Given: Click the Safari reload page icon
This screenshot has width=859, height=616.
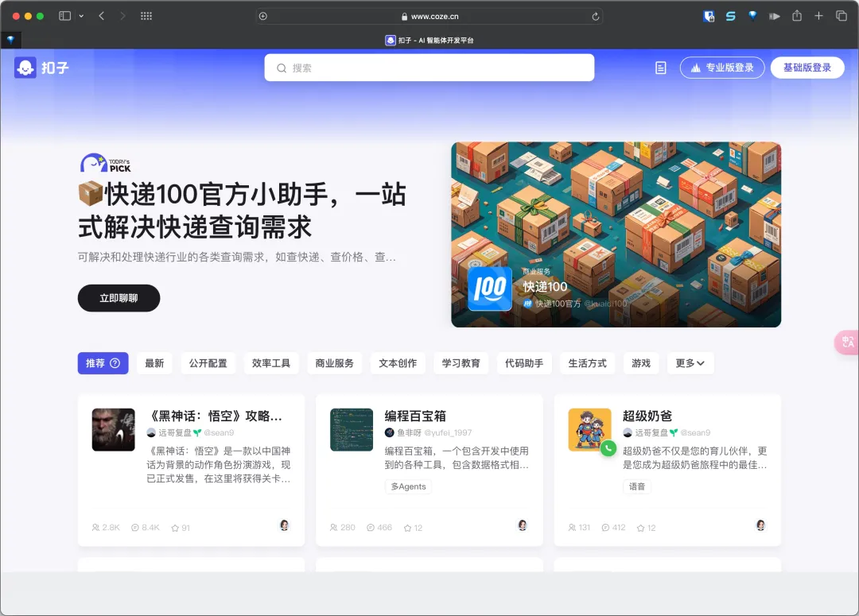Looking at the screenshot, I should point(595,16).
